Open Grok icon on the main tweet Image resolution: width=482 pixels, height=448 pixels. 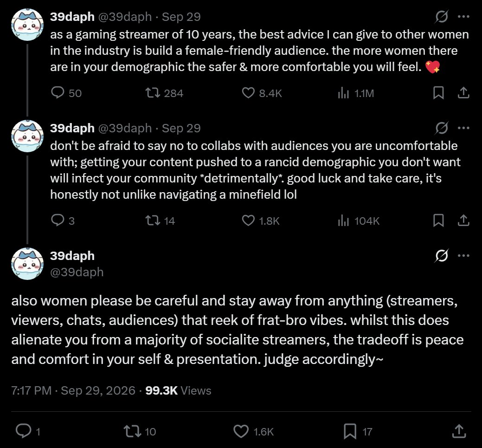point(442,255)
